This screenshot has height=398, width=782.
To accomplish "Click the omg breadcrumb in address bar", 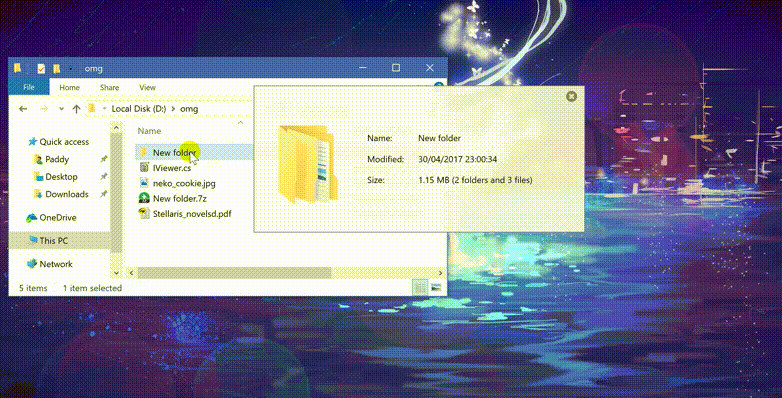I will click(x=189, y=109).
